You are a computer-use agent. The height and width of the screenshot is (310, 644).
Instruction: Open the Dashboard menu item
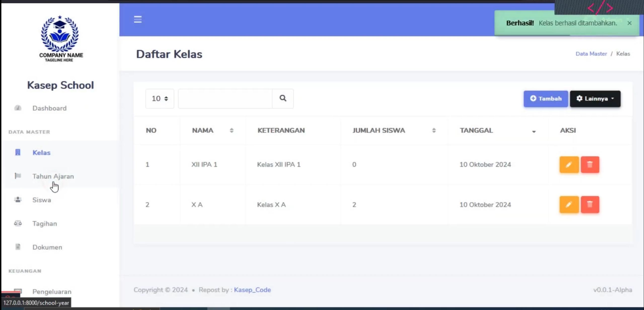click(x=60, y=108)
